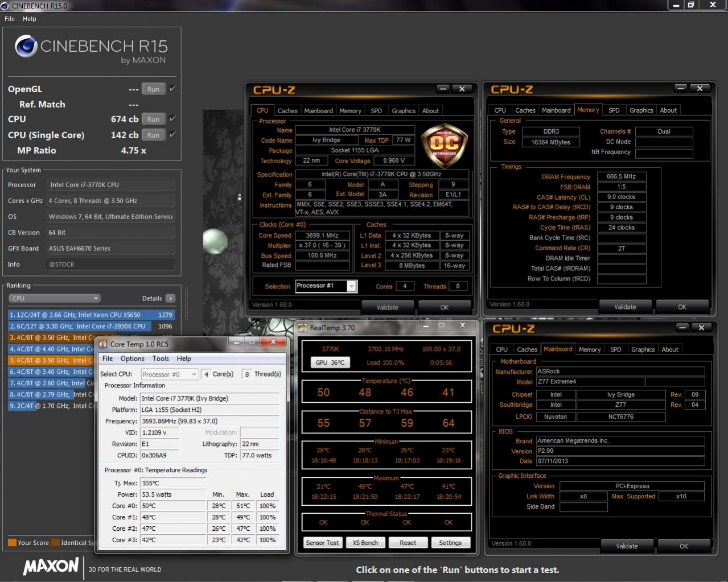
Task: Click the GFX Board ASUS EAH6670 Series field
Action: pyautogui.click(x=110, y=249)
